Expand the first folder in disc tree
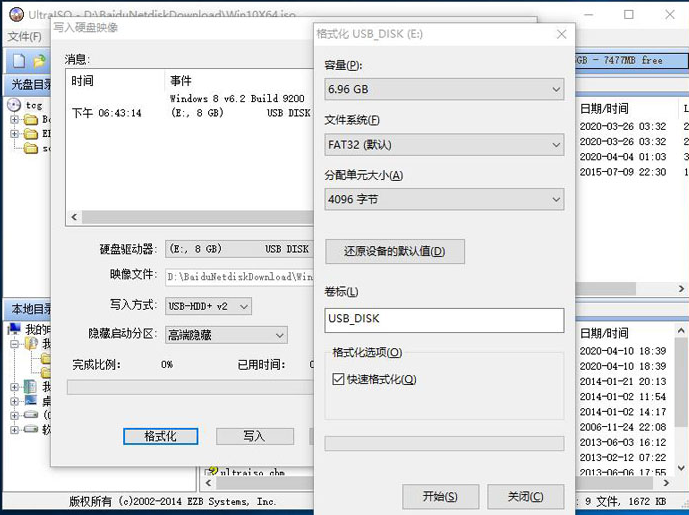The image size is (689, 515). pyautogui.click(x=15, y=120)
